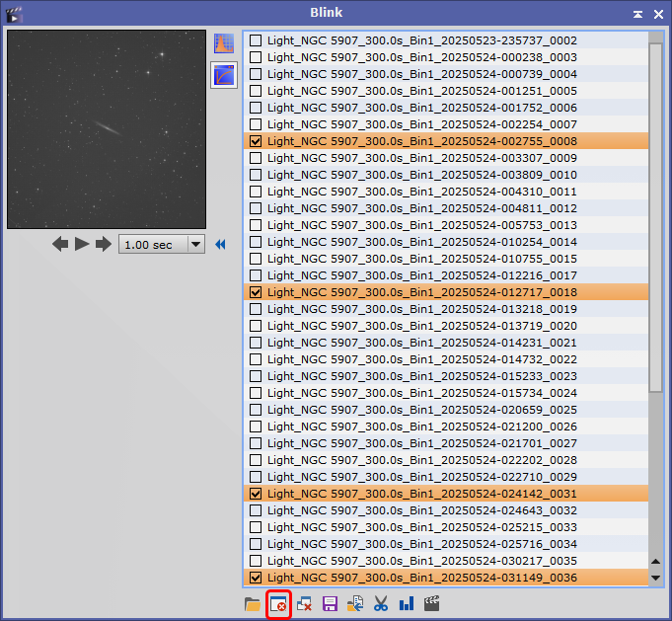672x621 pixels.
Task: Select file ending 014231_0021
Action: 446,343
